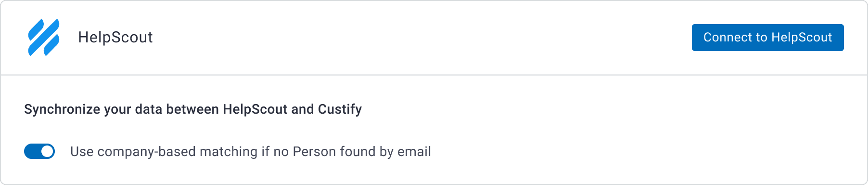Disable company-based matching toggle switch
The image size is (868, 185).
coord(39,151)
